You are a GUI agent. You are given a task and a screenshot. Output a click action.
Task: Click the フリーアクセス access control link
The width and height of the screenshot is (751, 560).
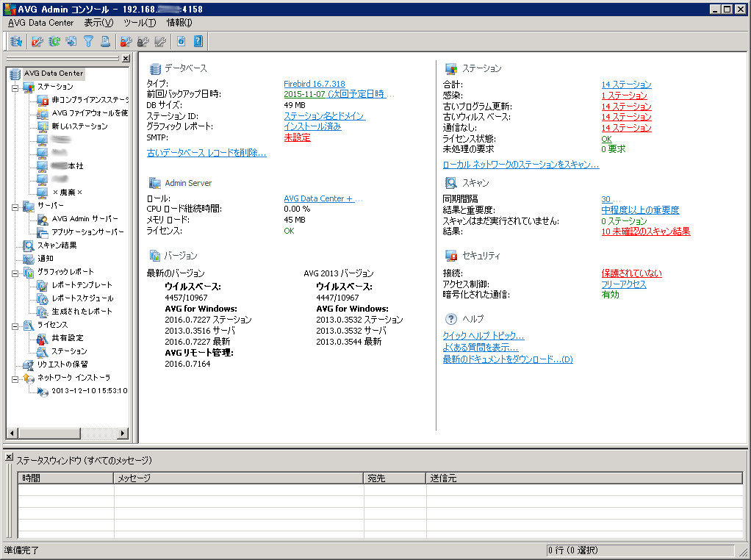624,284
